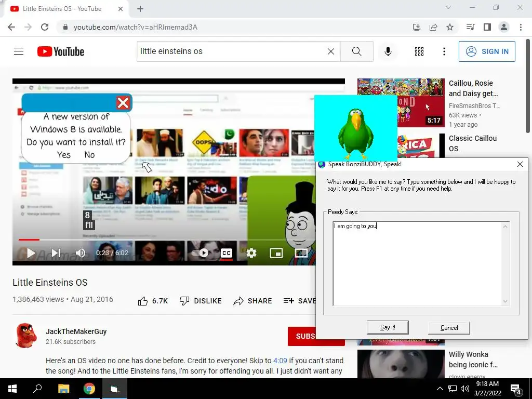Click Chrome icon in taskbar
The width and height of the screenshot is (532, 399).
click(89, 389)
